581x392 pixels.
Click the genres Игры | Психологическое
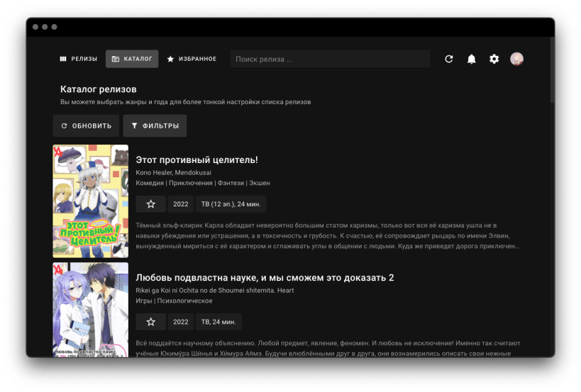(174, 301)
